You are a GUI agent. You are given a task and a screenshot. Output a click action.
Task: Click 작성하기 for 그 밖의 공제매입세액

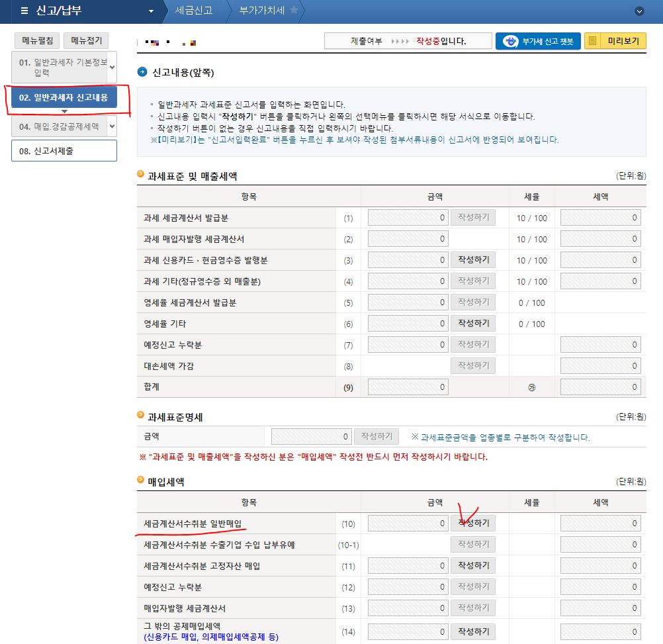473,631
